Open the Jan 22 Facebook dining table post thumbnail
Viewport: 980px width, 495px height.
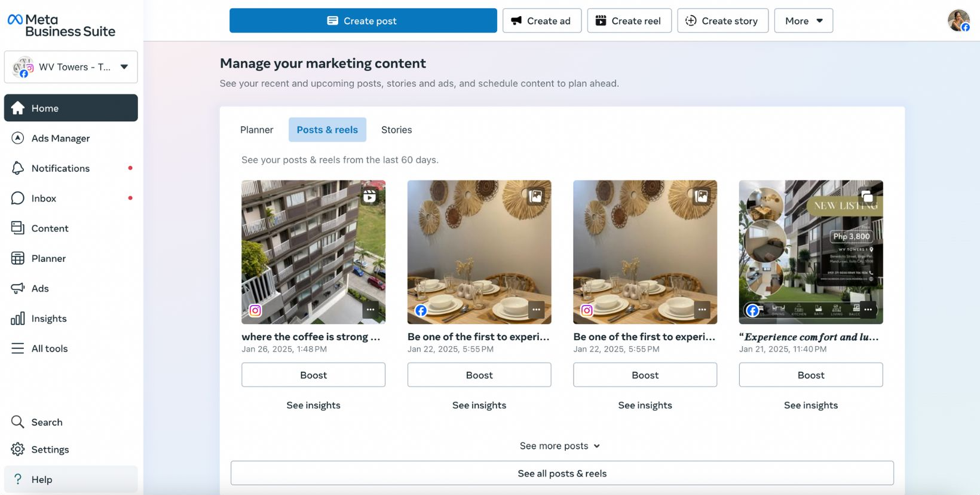click(479, 252)
